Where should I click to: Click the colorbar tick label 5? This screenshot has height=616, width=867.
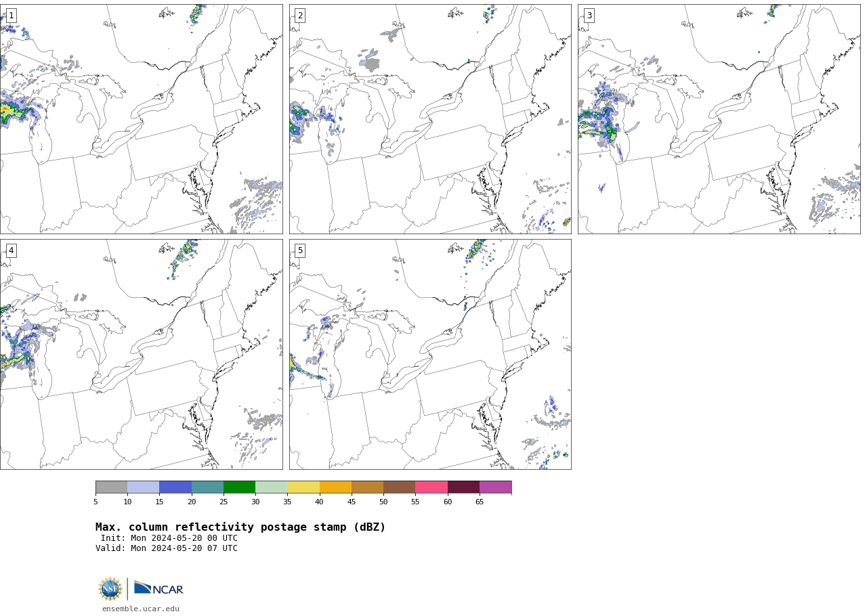click(x=96, y=502)
